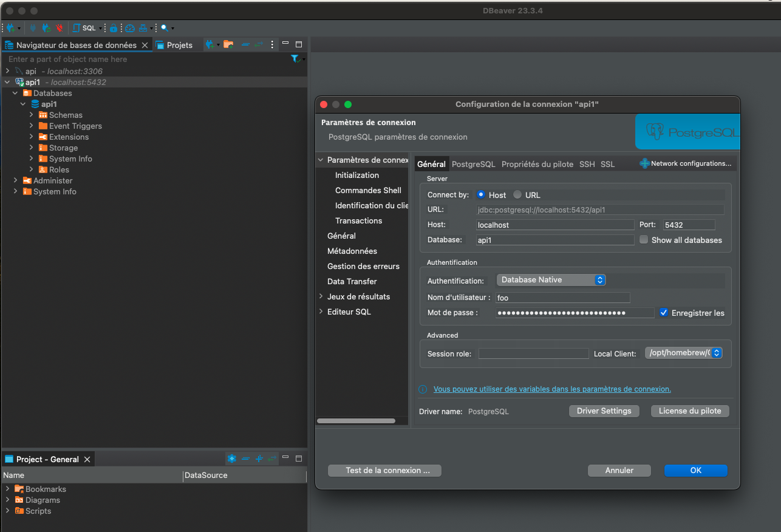Uncheck the Enregistrer les password checkbox
Image resolution: width=781 pixels, height=532 pixels.
click(x=664, y=313)
